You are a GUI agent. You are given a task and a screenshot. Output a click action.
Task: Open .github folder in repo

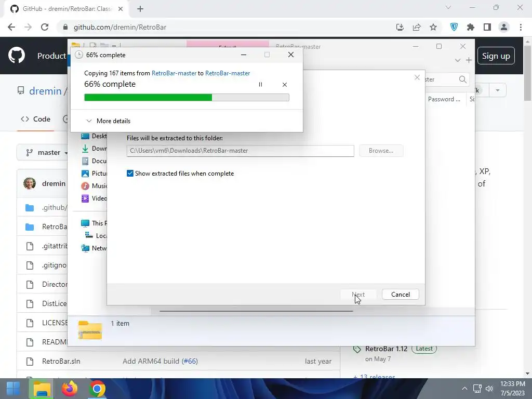tap(54, 208)
